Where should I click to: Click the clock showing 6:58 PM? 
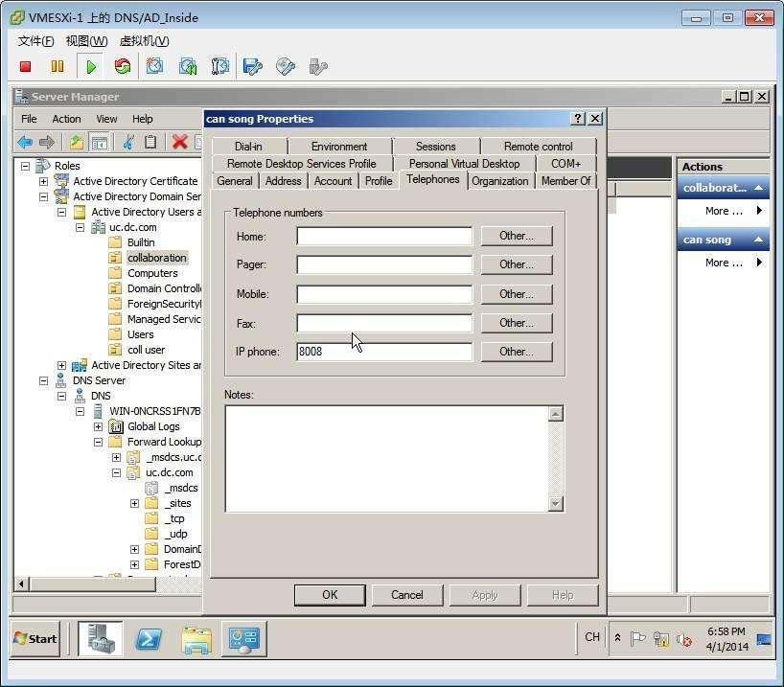tap(726, 631)
